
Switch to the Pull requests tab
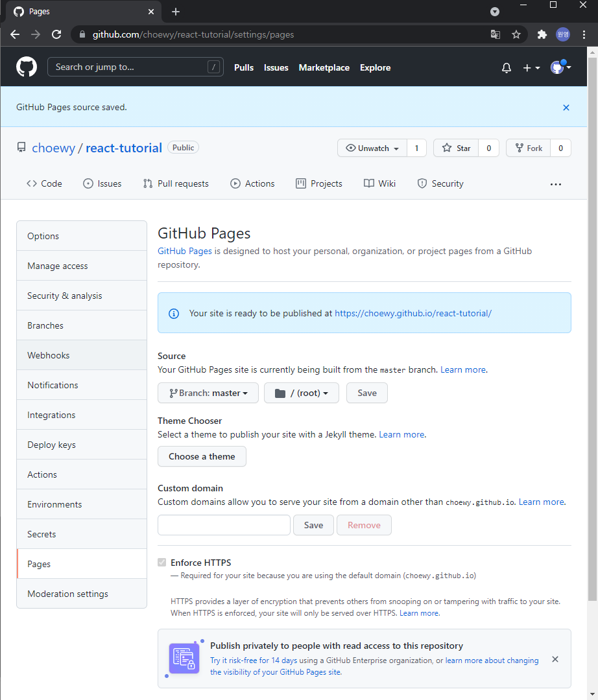176,183
